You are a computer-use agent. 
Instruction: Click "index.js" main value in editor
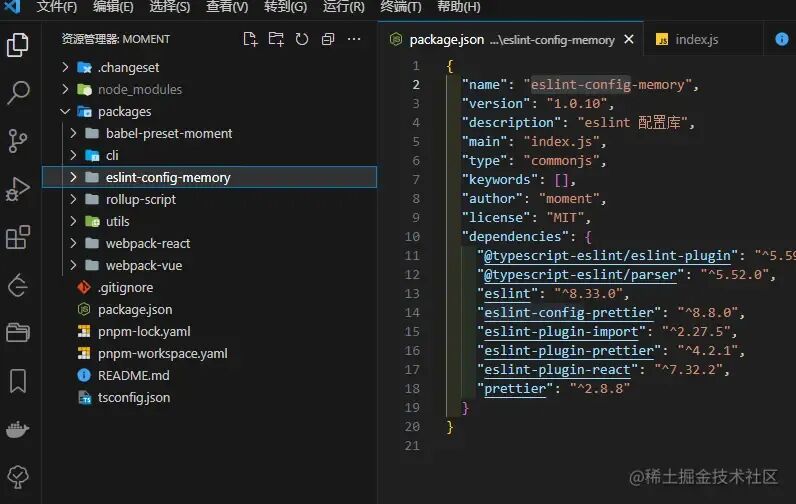pyautogui.click(x=561, y=142)
